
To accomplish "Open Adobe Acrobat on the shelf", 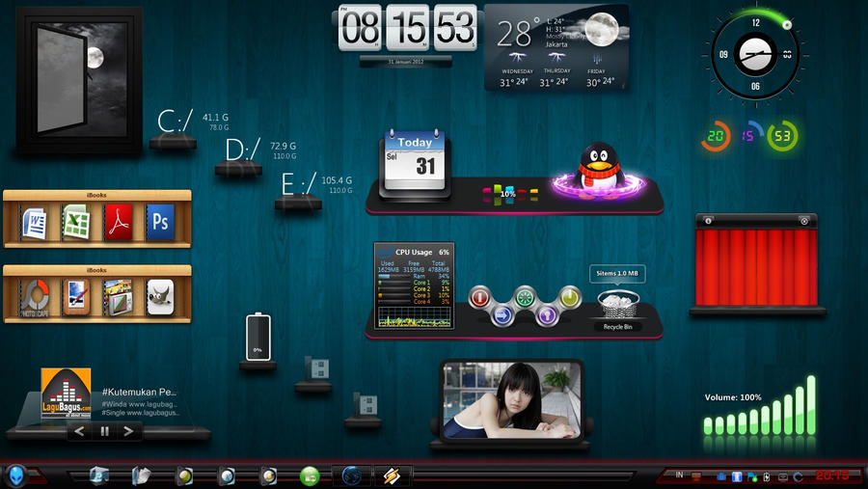I will tap(119, 222).
